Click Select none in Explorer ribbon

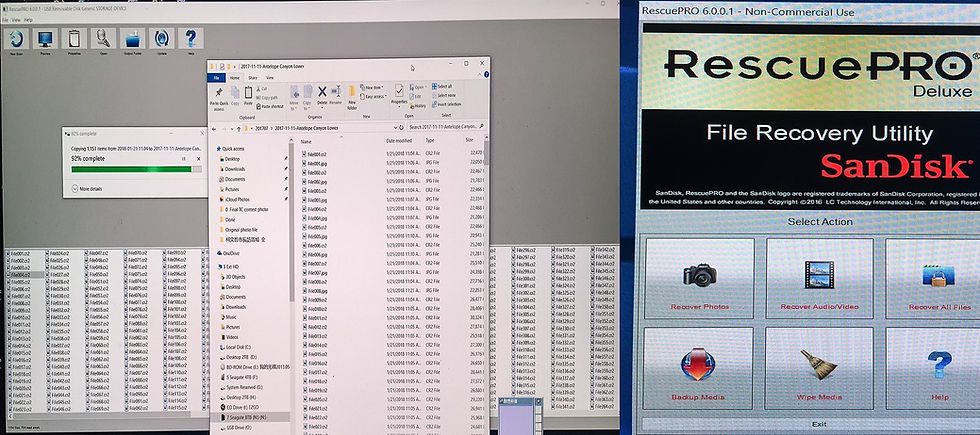(443, 95)
